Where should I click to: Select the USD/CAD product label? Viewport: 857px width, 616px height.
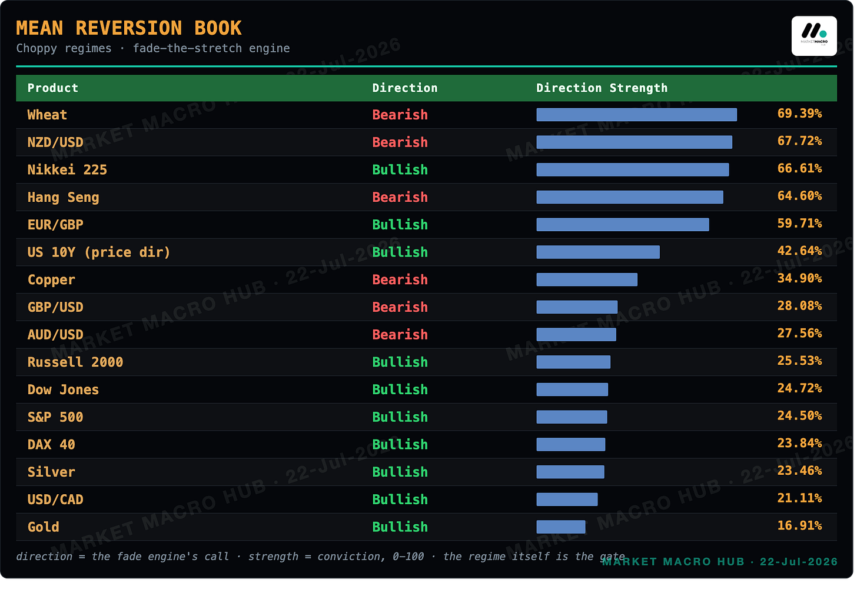point(55,500)
